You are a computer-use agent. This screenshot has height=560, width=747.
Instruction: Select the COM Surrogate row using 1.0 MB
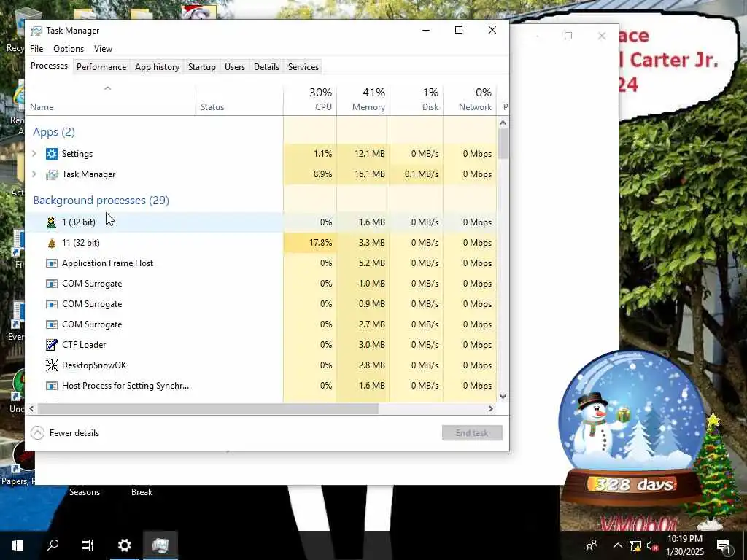pos(261,284)
